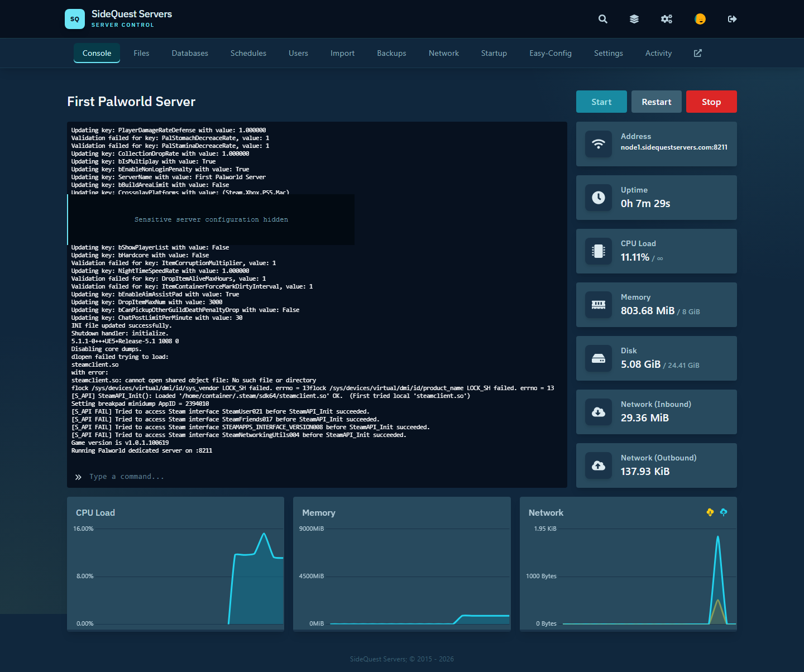Click the command prompt chevrons icon
804x672 pixels.
78,477
